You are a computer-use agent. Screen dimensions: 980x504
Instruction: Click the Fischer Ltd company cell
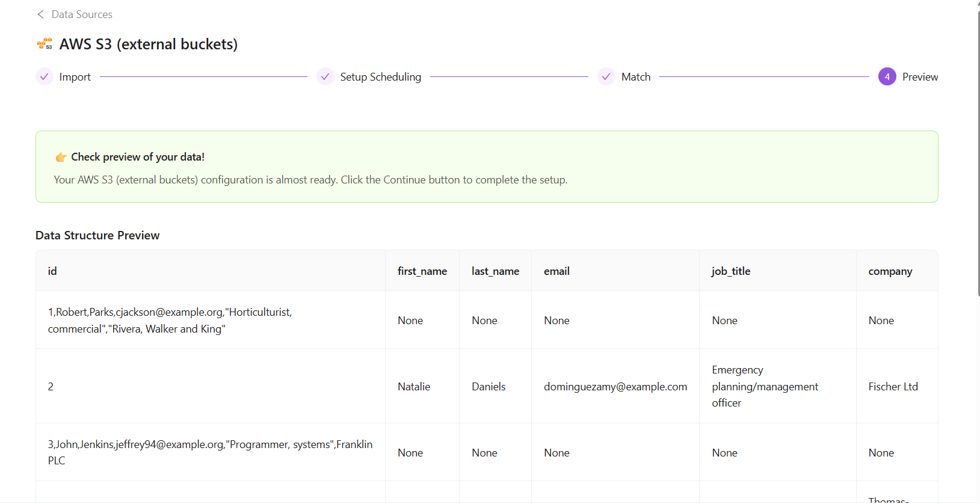893,387
